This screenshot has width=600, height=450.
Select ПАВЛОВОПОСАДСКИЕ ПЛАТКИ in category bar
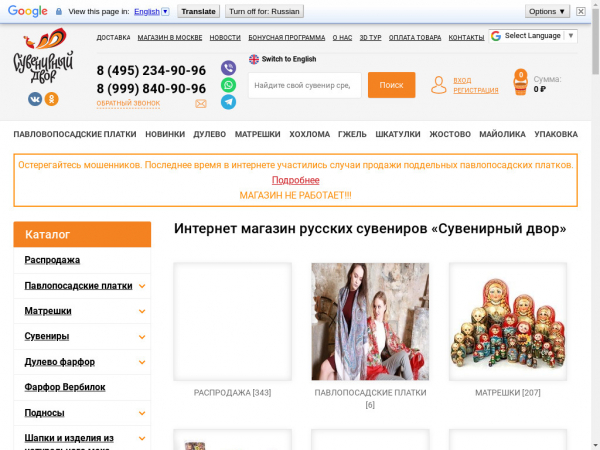[75, 134]
